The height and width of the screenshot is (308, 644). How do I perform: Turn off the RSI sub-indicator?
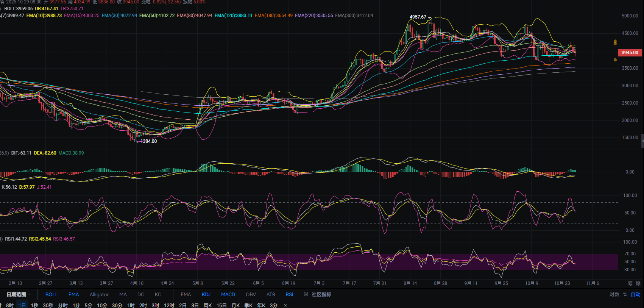click(289, 294)
